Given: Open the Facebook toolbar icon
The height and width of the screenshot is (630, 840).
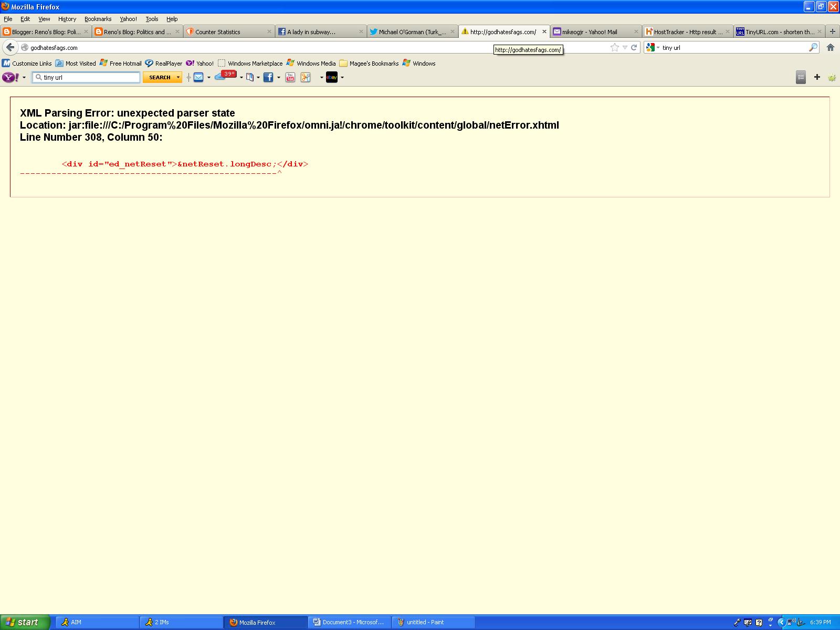Looking at the screenshot, I should [x=268, y=77].
